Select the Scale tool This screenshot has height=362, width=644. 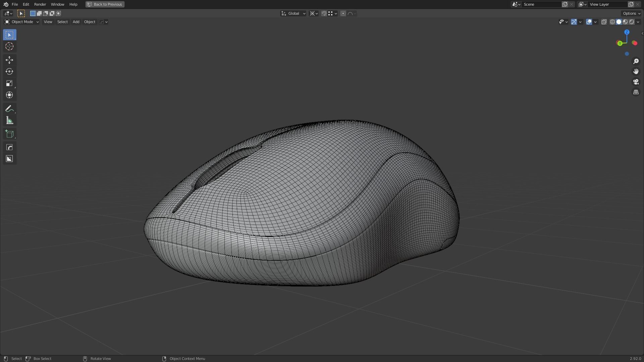[9, 83]
